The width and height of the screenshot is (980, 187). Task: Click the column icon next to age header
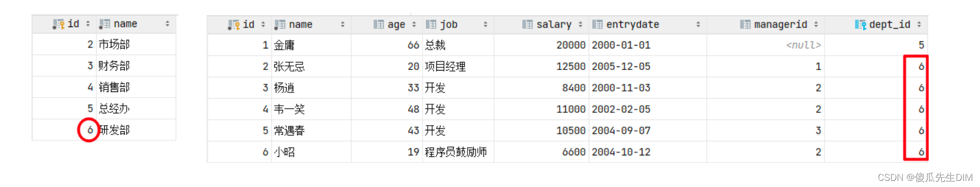(379, 25)
